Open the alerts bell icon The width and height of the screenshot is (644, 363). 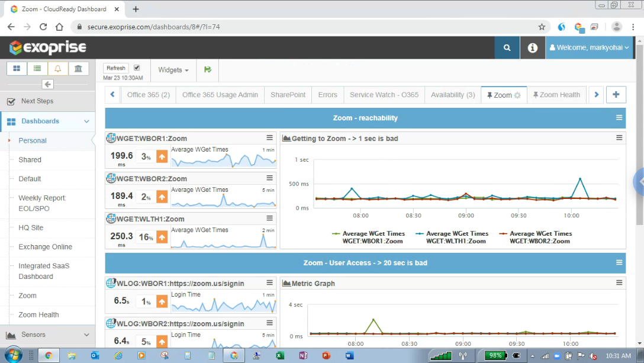pyautogui.click(x=57, y=68)
